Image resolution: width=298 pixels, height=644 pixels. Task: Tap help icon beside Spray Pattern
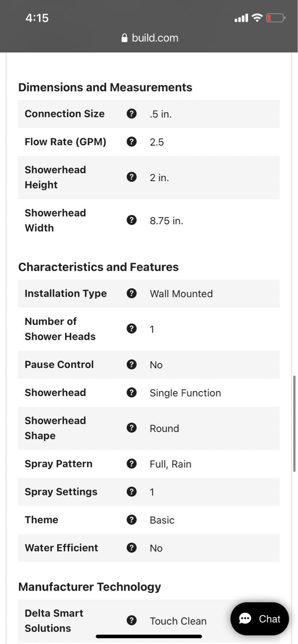point(132,464)
